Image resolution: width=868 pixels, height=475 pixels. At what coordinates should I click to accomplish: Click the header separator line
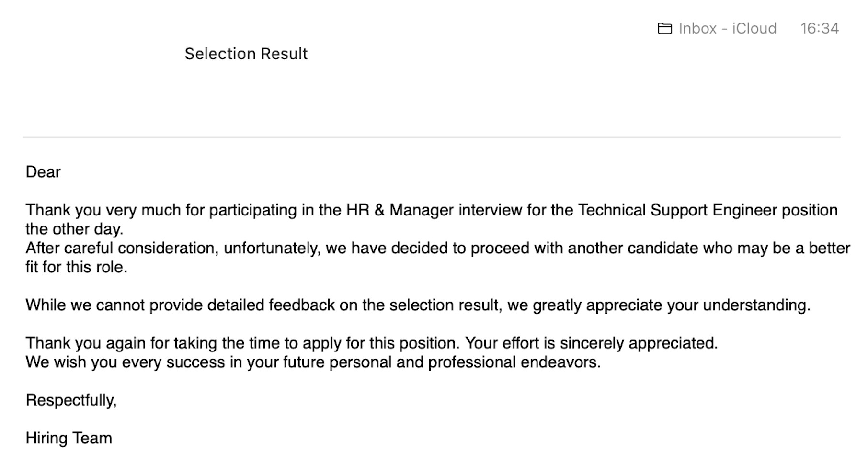tap(431, 137)
